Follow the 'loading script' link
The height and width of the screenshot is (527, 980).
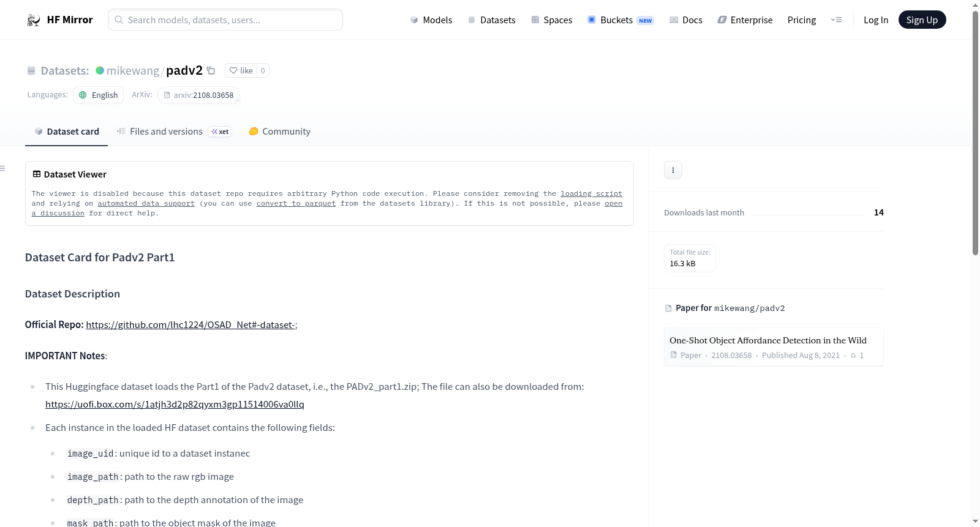[x=592, y=193]
